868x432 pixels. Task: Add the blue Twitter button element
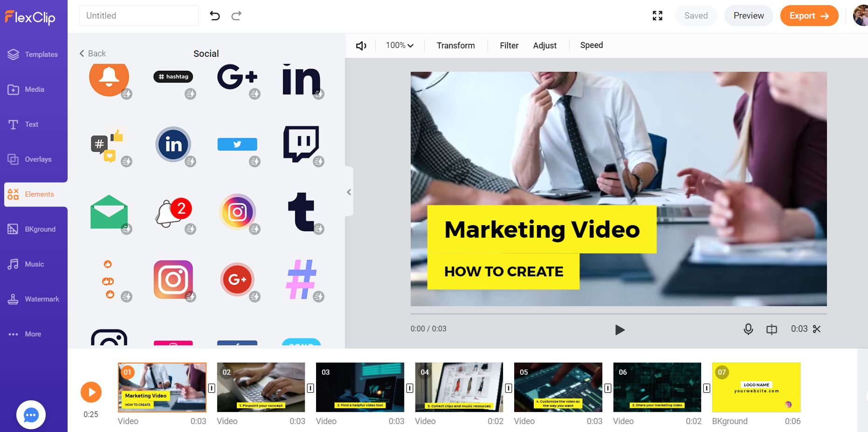click(x=237, y=144)
